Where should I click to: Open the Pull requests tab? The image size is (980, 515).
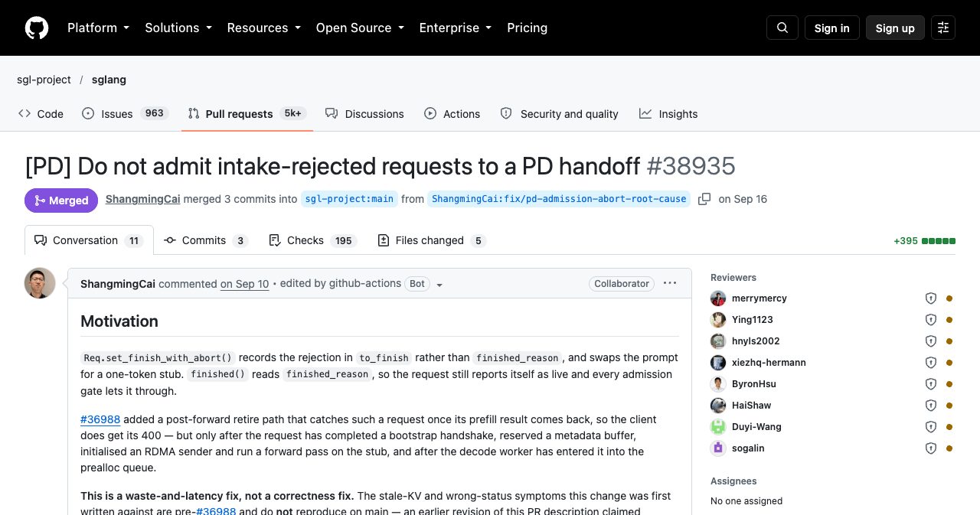pos(247,114)
